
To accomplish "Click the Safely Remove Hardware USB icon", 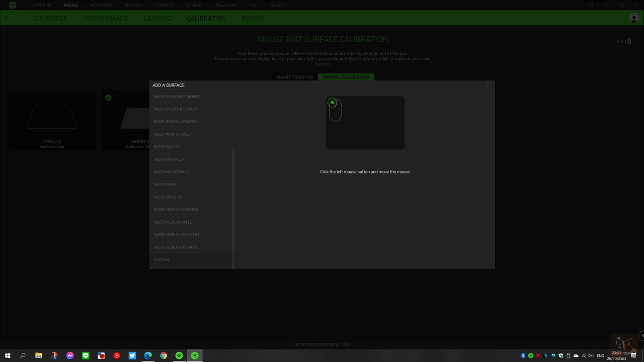I will pyautogui.click(x=568, y=355).
